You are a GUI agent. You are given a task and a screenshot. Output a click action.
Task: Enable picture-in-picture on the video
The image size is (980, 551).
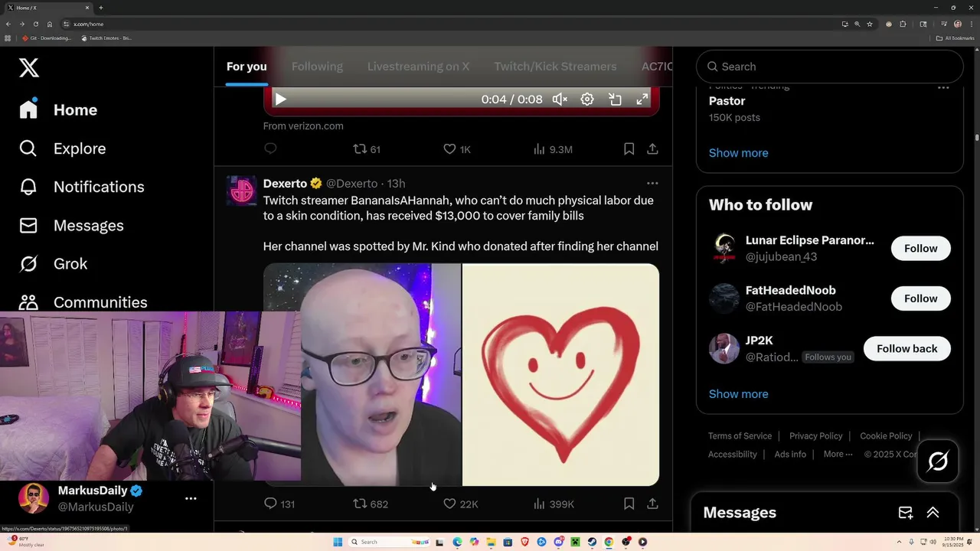point(615,99)
